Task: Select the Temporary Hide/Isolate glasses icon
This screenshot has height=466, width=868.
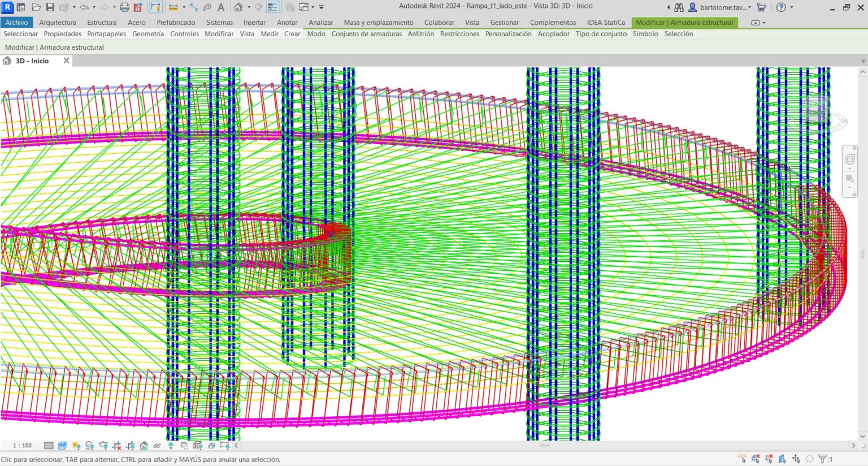Action: (x=157, y=445)
